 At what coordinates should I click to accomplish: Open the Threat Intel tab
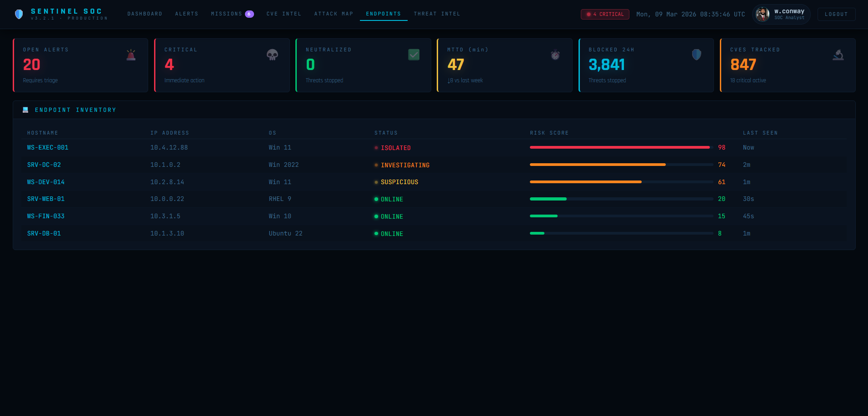(x=437, y=14)
